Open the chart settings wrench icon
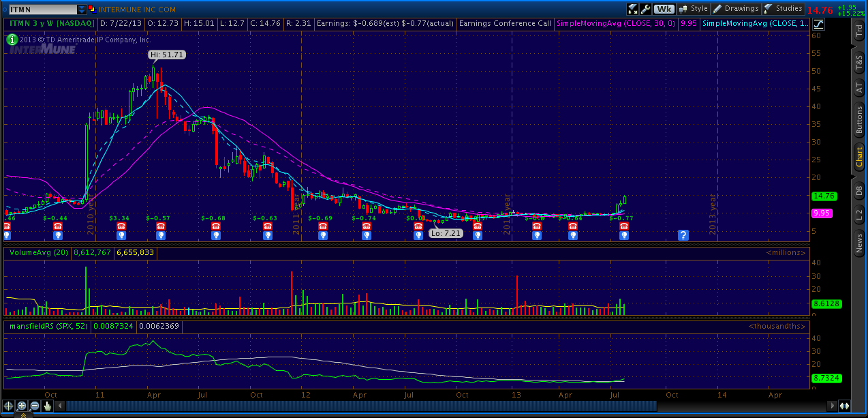This screenshot has height=418, width=868. click(645, 9)
